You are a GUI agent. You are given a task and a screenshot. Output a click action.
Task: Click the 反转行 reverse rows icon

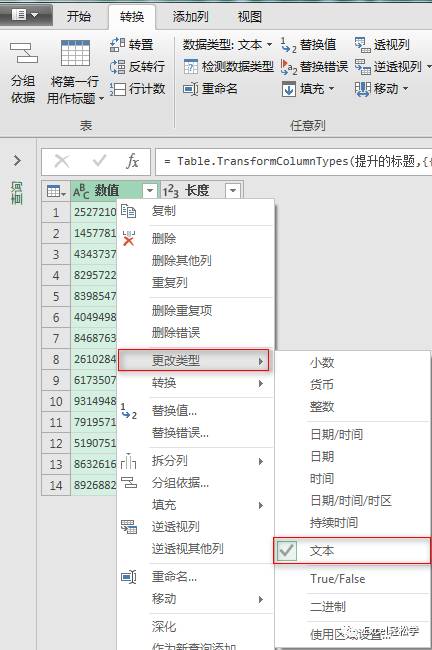(118, 66)
